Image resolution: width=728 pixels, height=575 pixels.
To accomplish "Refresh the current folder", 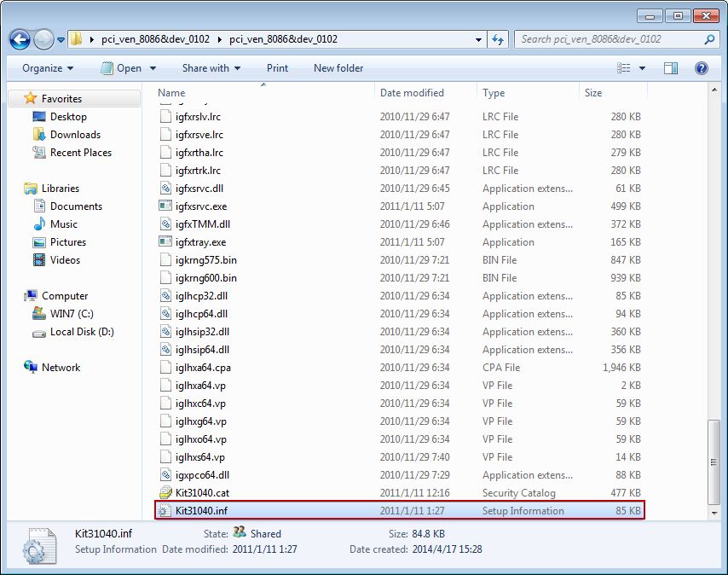I will [x=496, y=39].
